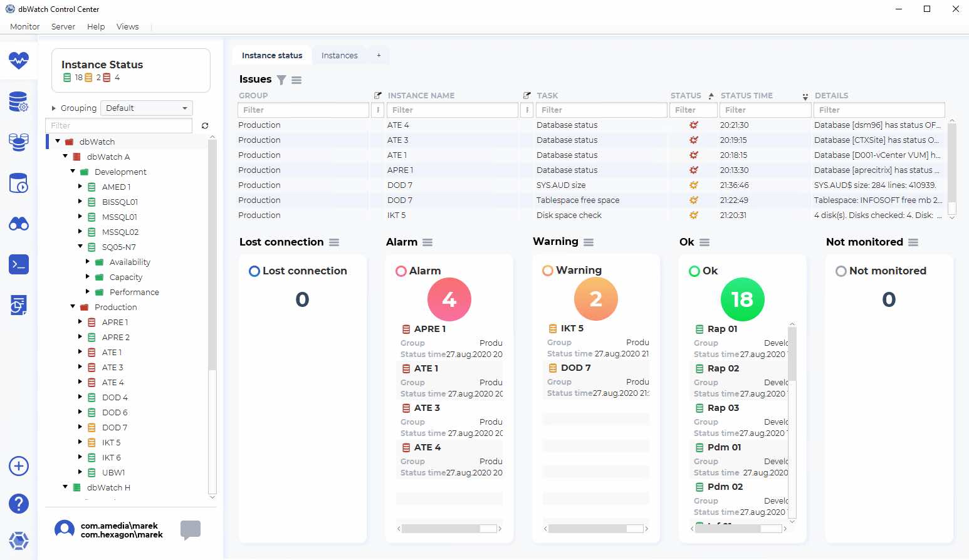This screenshot has height=560, width=969.
Task: Click the user avatar icon
Action: (65, 530)
